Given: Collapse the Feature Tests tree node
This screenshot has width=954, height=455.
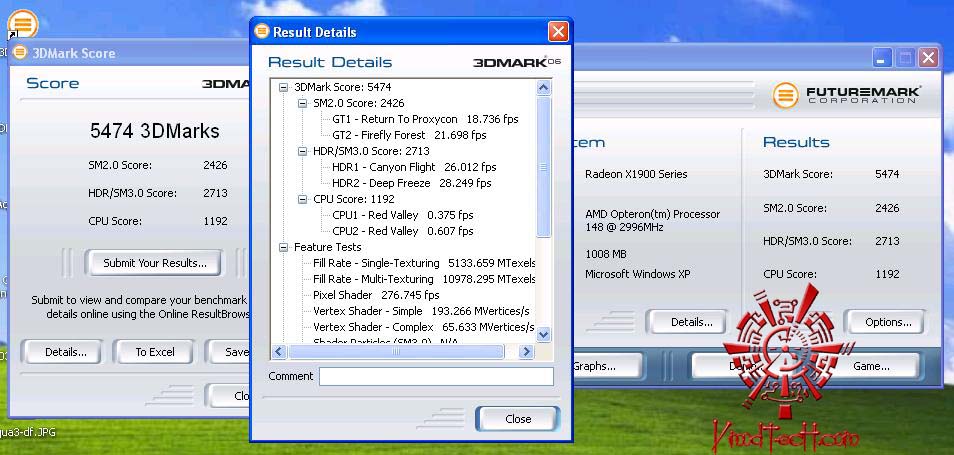Looking at the screenshot, I should 283,248.
